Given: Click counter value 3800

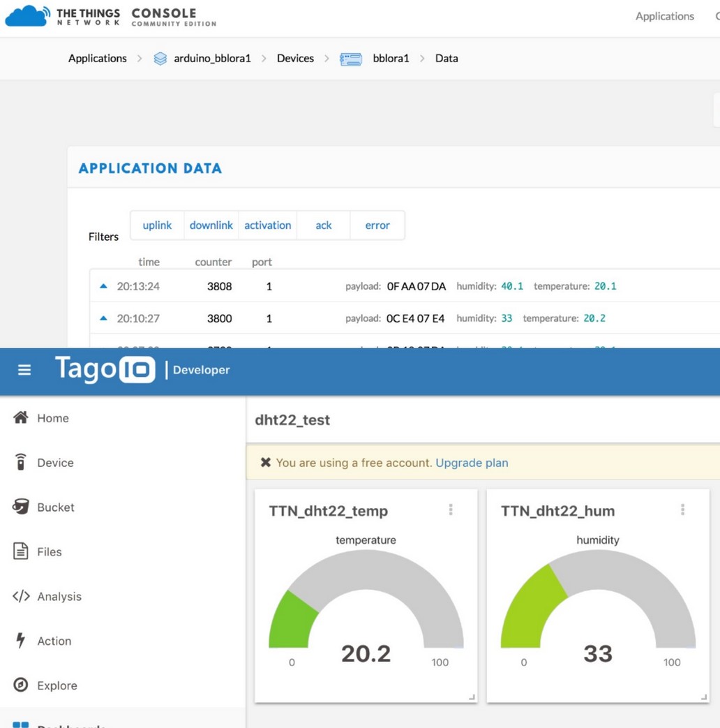Looking at the screenshot, I should [x=219, y=318].
